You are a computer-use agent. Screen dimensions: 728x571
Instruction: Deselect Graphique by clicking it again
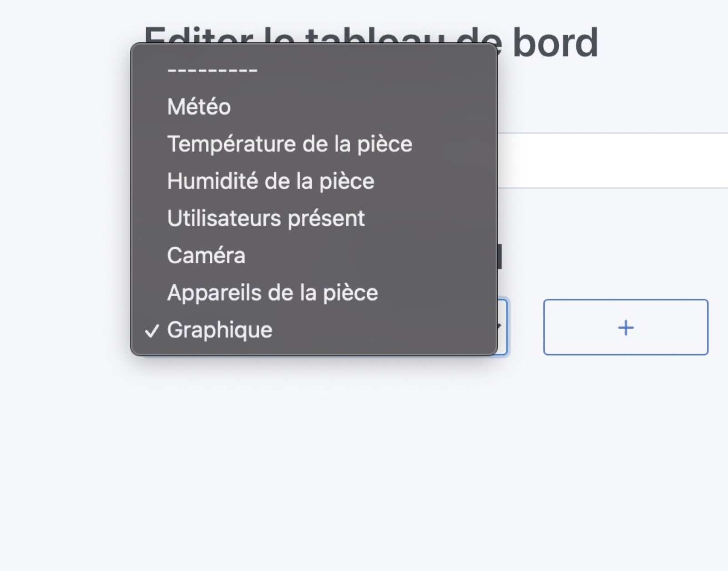tap(220, 329)
